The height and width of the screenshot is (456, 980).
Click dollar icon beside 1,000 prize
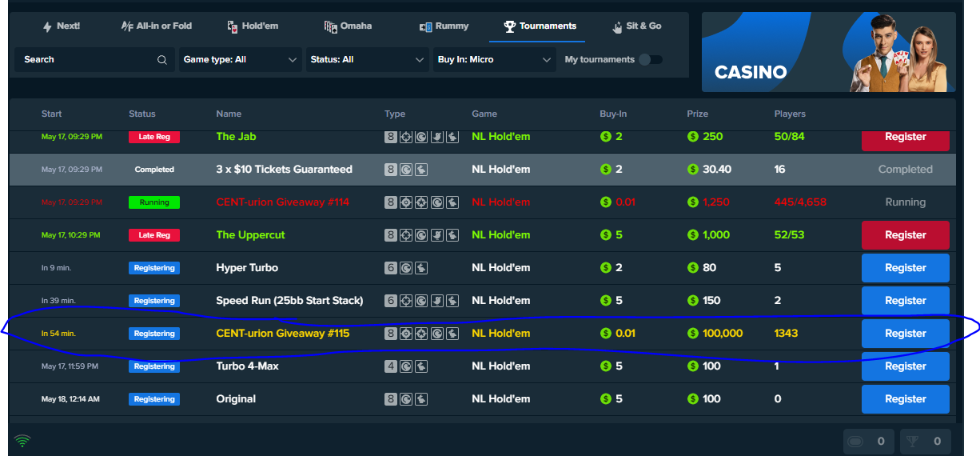pos(693,235)
